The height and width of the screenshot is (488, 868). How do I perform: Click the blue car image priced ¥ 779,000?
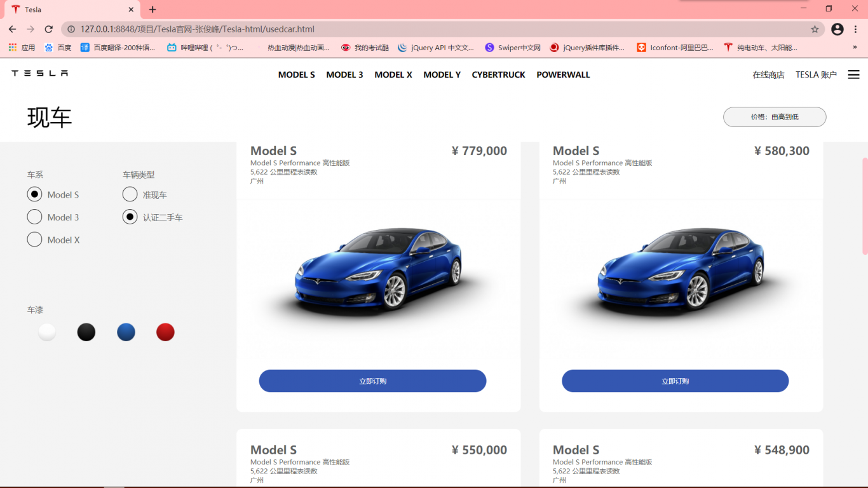pyautogui.click(x=378, y=278)
